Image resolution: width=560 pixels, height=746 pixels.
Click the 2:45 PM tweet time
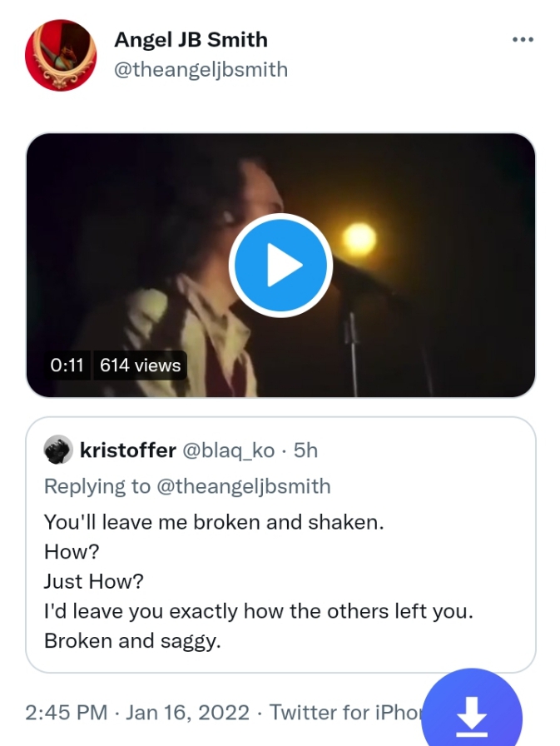pos(67,713)
